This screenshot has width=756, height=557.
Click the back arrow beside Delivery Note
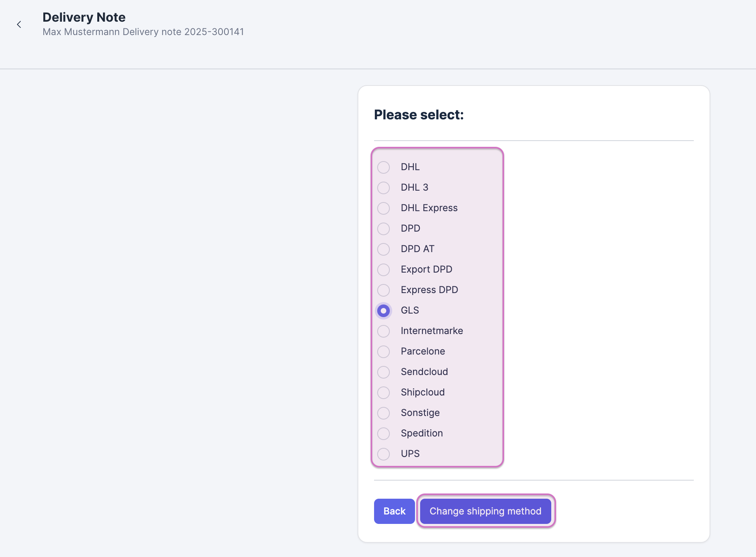(19, 24)
